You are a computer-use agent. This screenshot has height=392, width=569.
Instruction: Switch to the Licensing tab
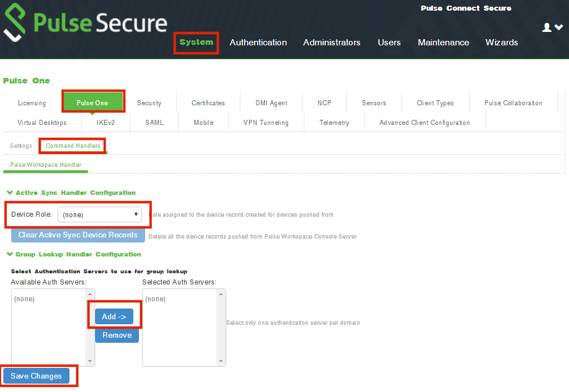click(x=32, y=103)
